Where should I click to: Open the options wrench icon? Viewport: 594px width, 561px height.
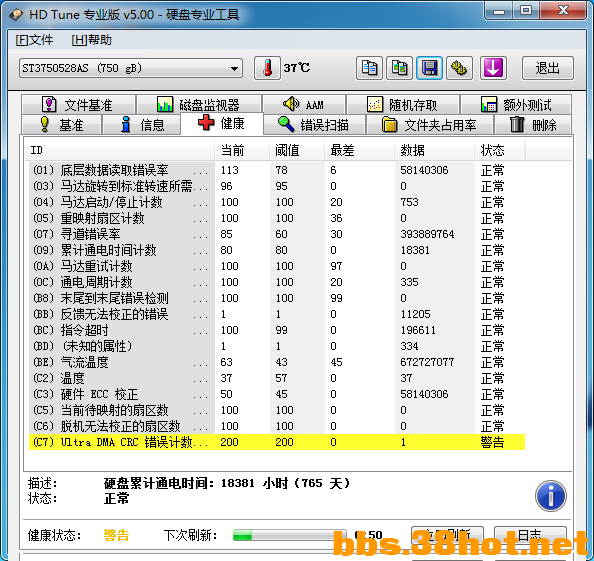click(x=459, y=68)
